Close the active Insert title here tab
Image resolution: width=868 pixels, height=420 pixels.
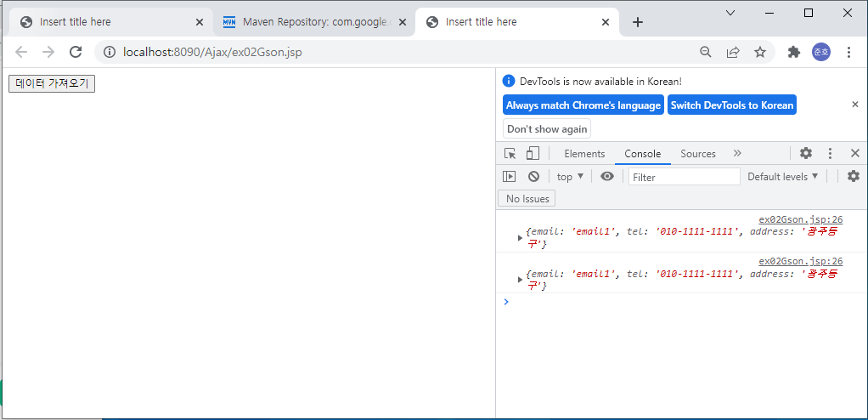click(606, 22)
